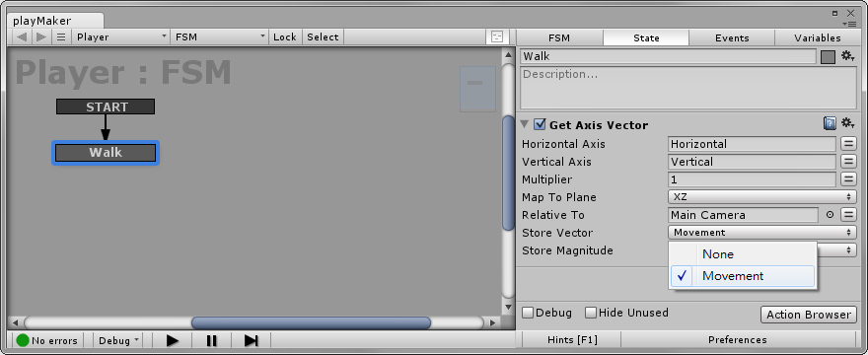This screenshot has width=868, height=355.
Task: Advance one frame with the Step button
Action: click(251, 340)
